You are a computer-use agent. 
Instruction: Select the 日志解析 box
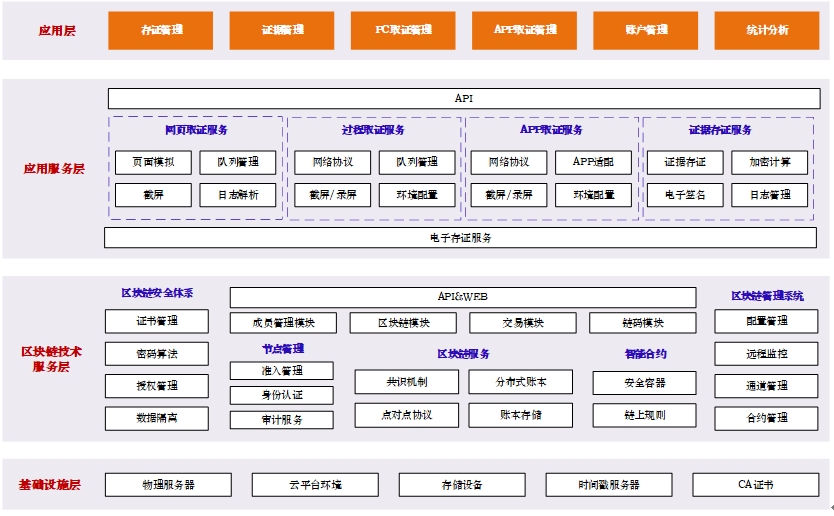pyautogui.click(x=238, y=195)
